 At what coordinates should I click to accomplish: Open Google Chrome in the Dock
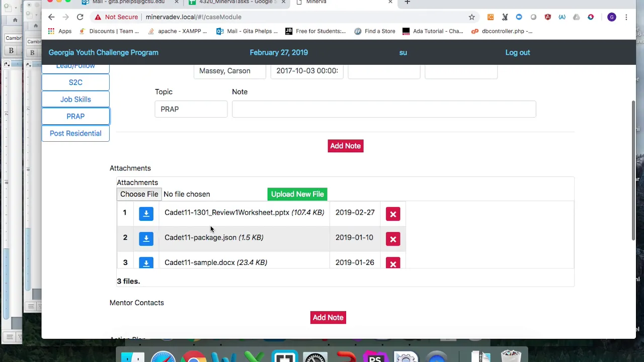194,357
